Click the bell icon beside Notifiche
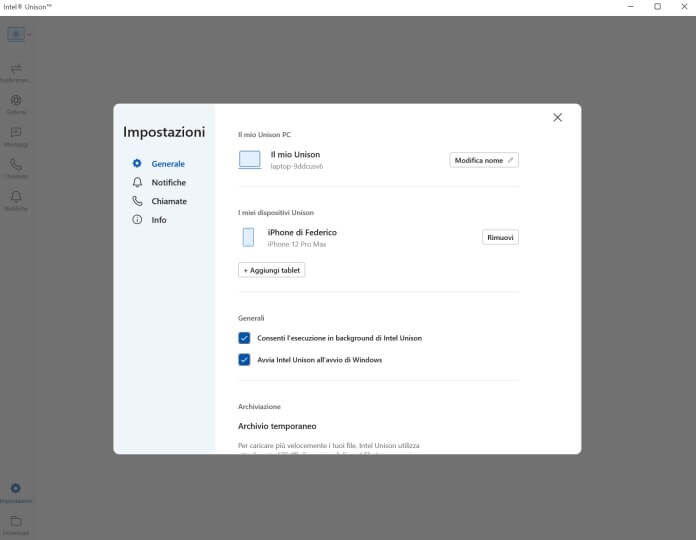 point(137,182)
